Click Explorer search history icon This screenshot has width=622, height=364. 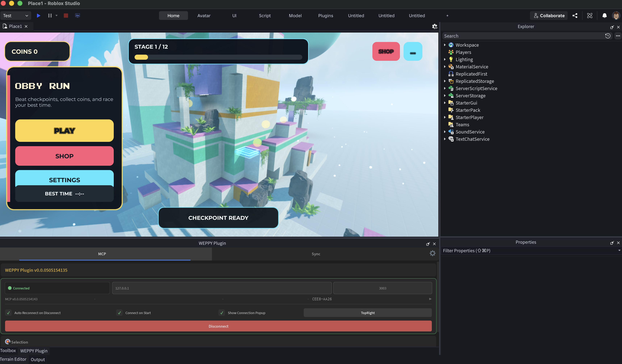608,36
